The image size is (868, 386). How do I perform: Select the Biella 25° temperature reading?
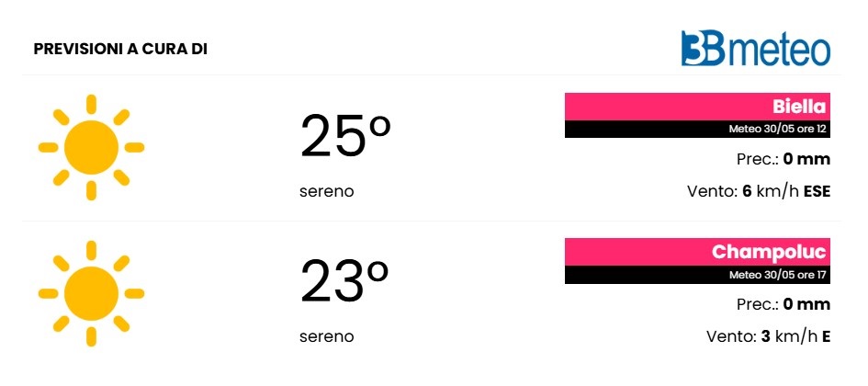(x=345, y=136)
